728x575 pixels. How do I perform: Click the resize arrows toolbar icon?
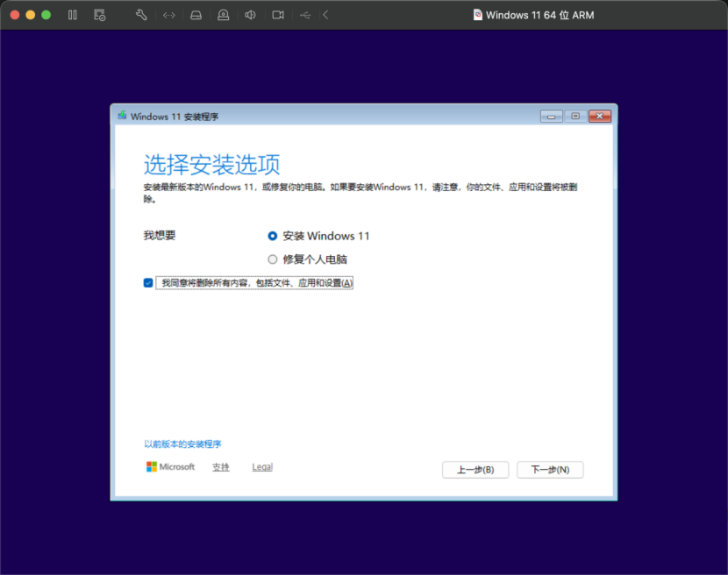(x=169, y=15)
